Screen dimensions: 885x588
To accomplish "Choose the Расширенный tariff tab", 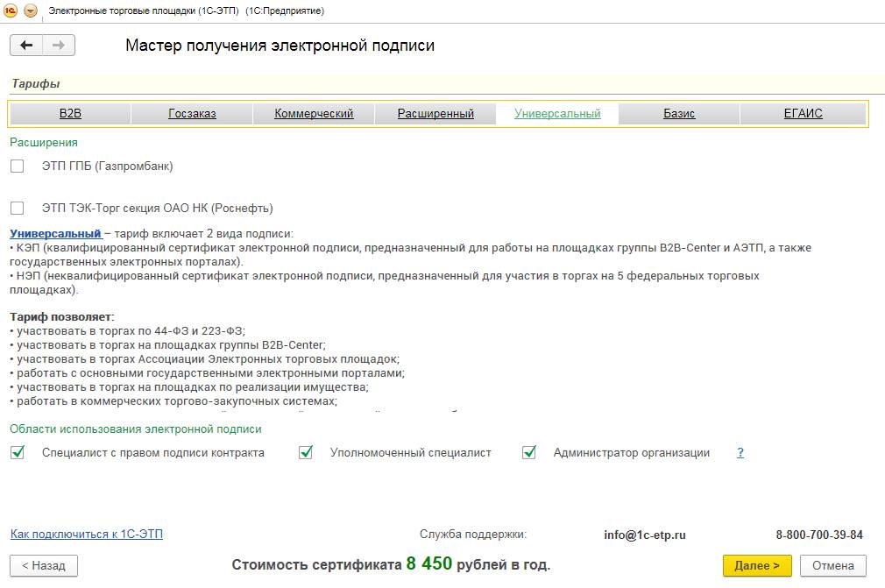I will [435, 113].
